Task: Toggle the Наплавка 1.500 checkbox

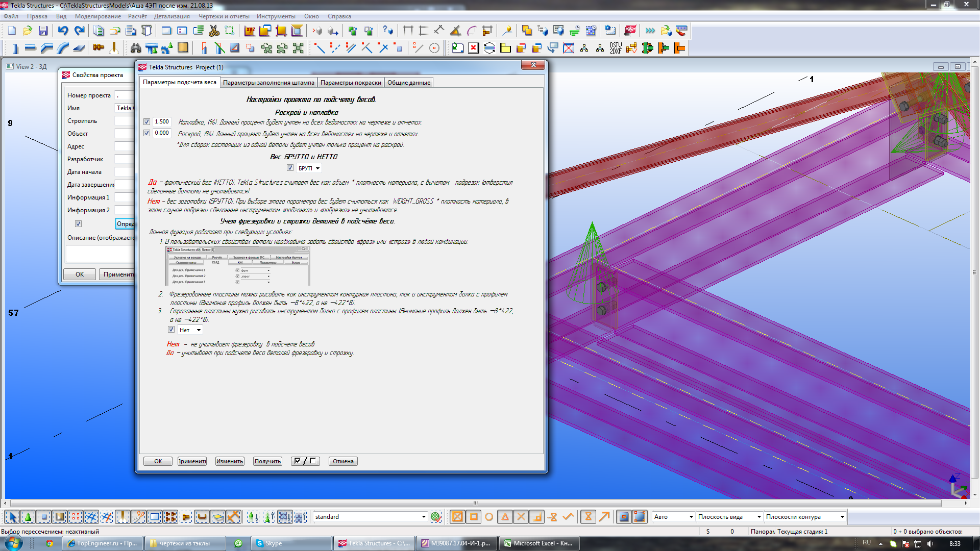Action: [147, 122]
